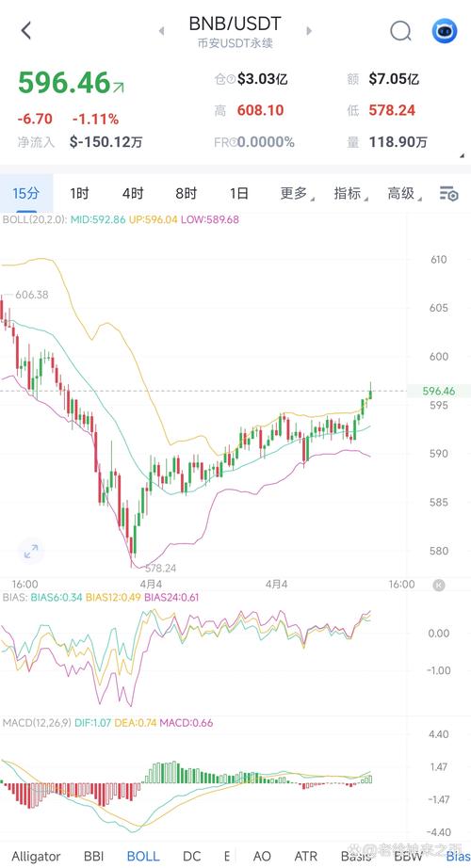Click the info icon beside FR
Screen dimensions: 471x868
tap(234, 142)
